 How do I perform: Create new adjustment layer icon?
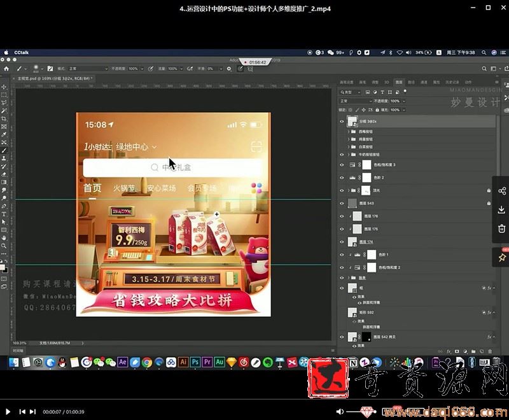(x=465, y=351)
